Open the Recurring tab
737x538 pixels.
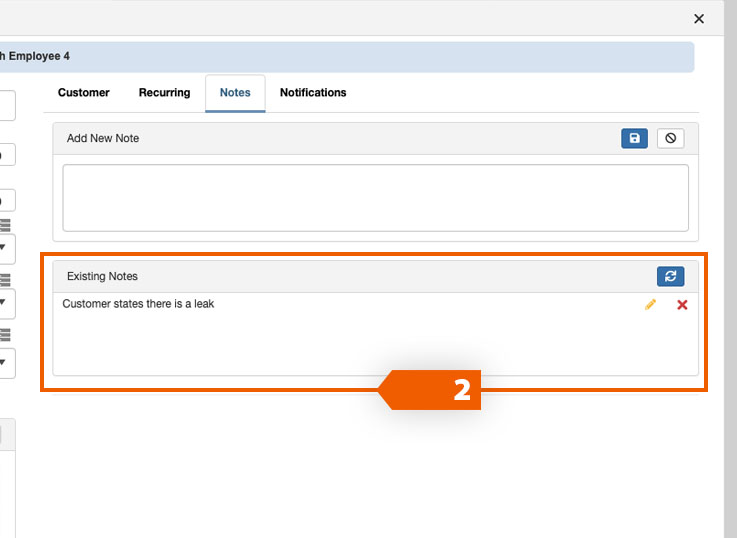pyautogui.click(x=164, y=93)
